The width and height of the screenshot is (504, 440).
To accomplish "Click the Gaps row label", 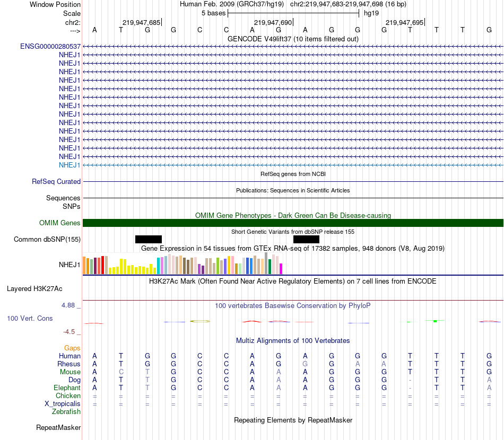I will [x=72, y=348].
